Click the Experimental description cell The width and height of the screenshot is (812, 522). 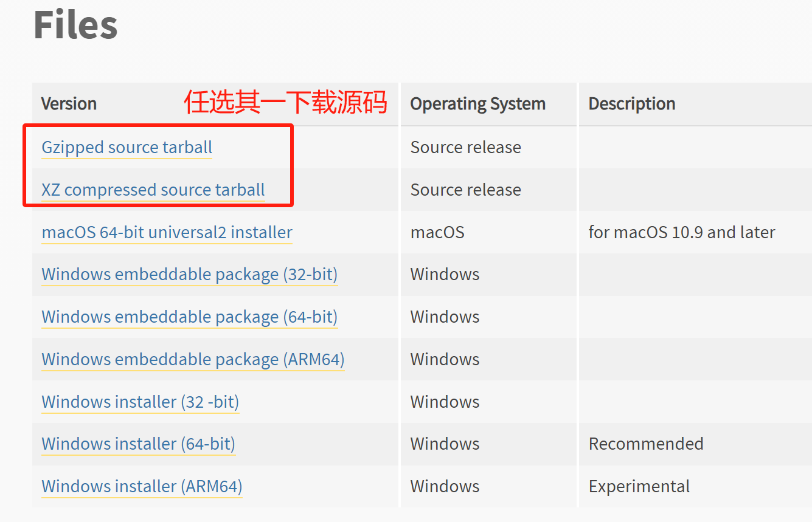pyautogui.click(x=639, y=487)
